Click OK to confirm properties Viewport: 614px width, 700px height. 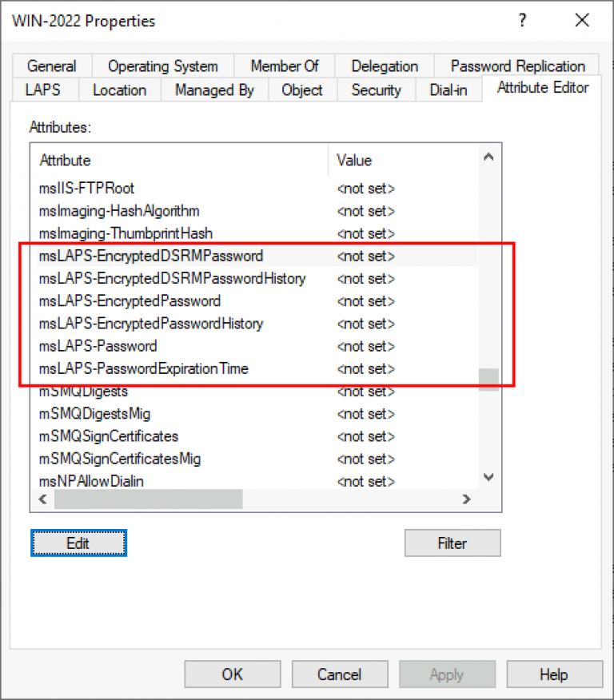pos(233,674)
